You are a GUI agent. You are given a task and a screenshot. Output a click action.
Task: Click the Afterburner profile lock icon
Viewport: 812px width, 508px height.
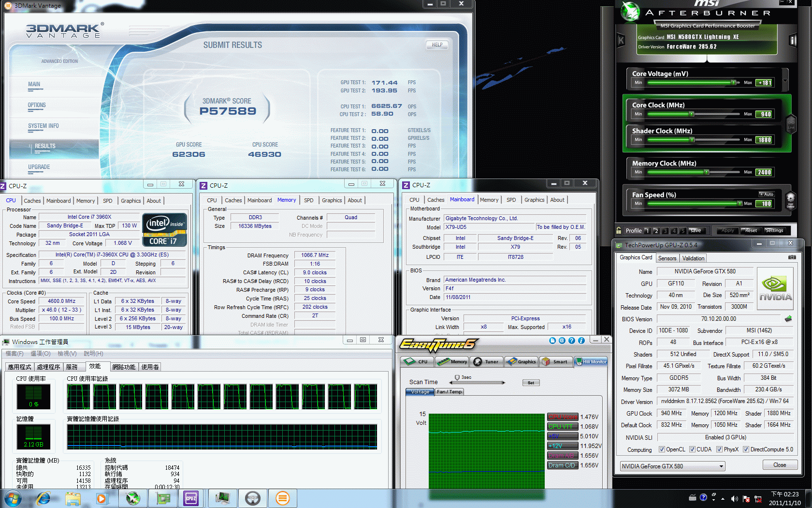coord(619,230)
